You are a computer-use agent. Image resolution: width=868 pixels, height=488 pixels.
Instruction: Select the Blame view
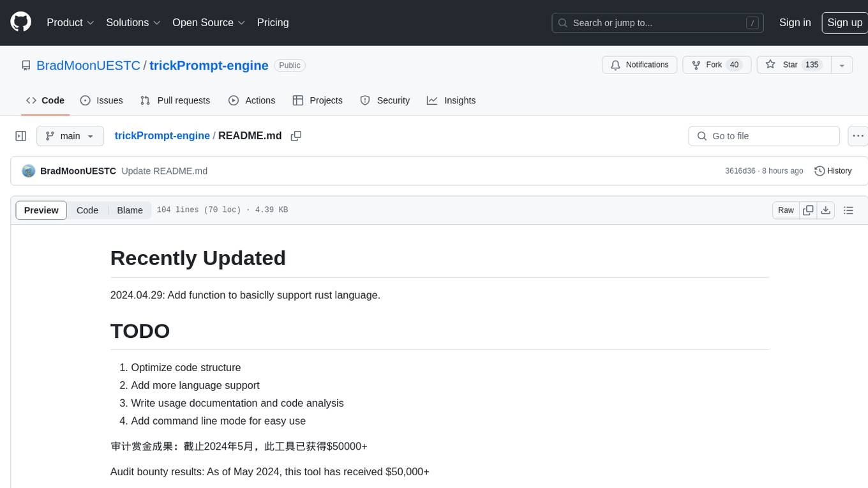[x=130, y=210]
